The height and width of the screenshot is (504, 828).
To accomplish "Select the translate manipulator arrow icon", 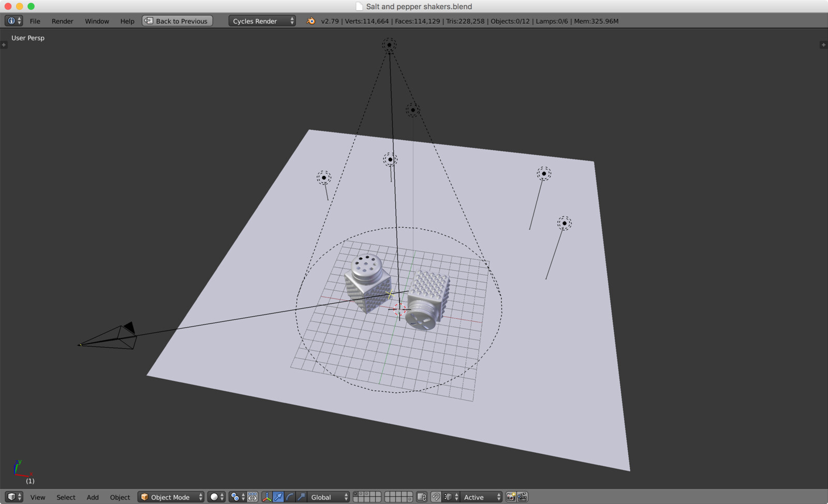I will (278, 497).
